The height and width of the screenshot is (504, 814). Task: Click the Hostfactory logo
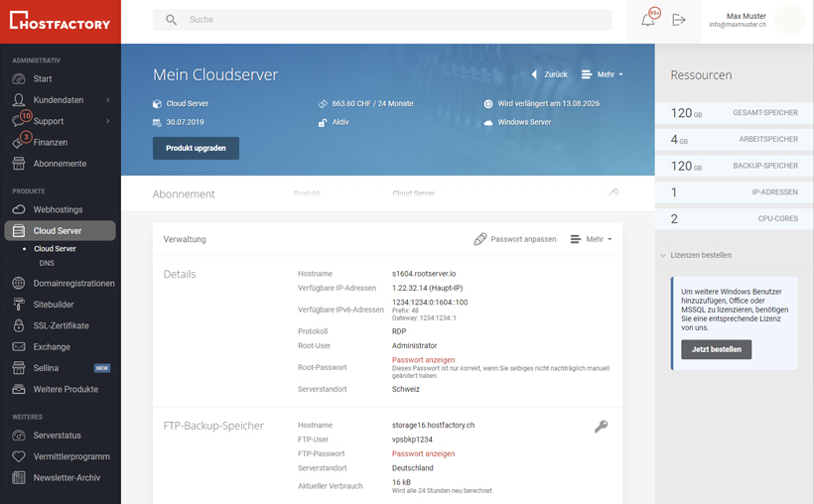click(x=61, y=22)
